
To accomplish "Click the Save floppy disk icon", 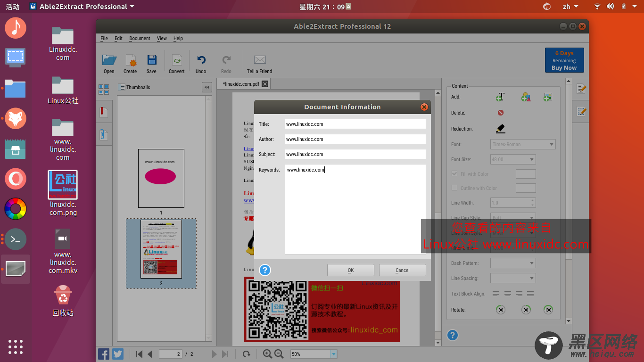I will 151,60.
